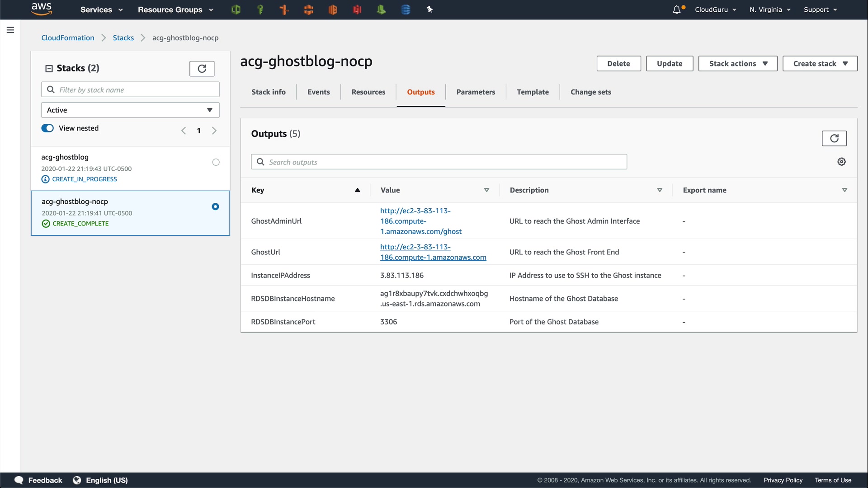
Task: Toggle the View nested switch
Action: (47, 128)
